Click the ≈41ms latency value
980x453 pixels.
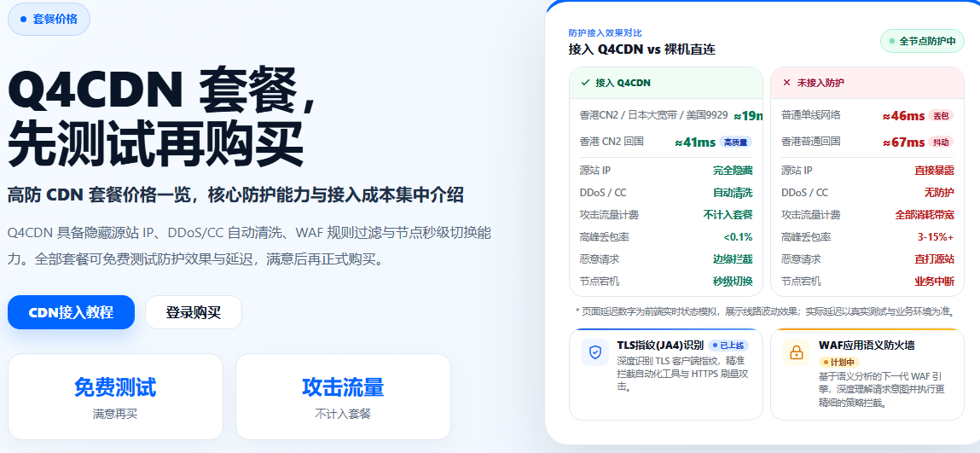click(x=695, y=142)
